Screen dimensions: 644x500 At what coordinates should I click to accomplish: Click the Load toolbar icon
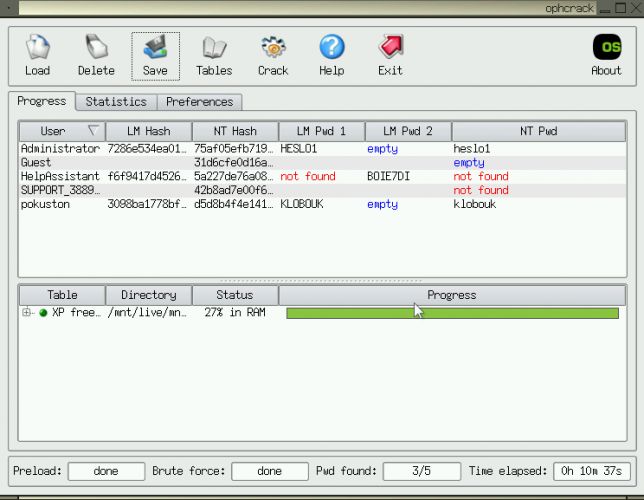38,47
